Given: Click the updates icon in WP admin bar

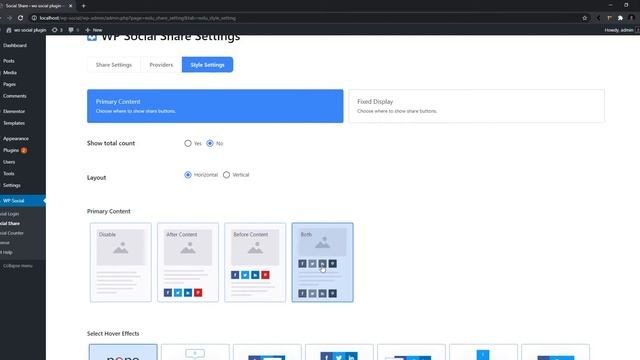Looking at the screenshot, I should pyautogui.click(x=57, y=30).
